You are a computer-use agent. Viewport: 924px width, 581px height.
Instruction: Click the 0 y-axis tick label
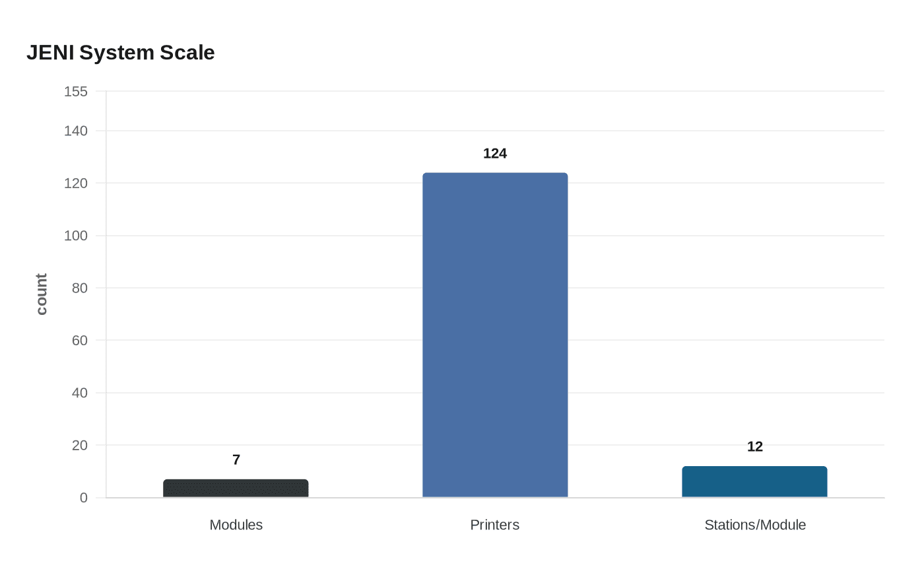[84, 498]
